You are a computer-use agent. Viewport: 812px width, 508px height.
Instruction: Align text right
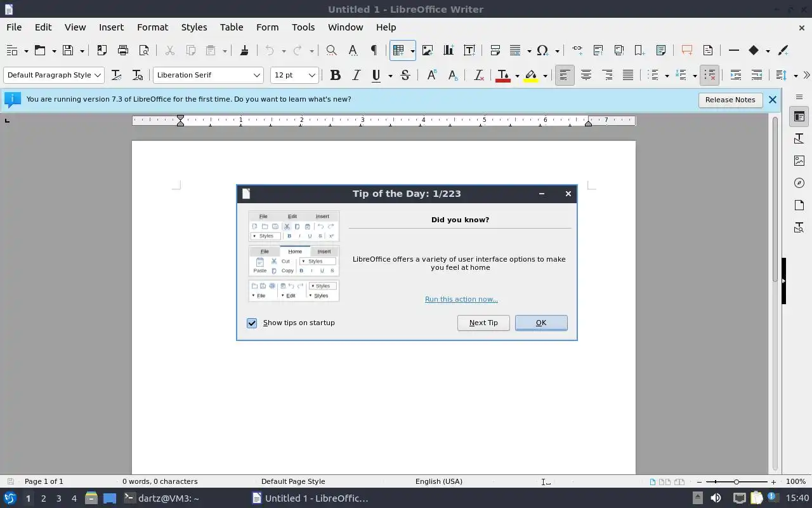(607, 75)
